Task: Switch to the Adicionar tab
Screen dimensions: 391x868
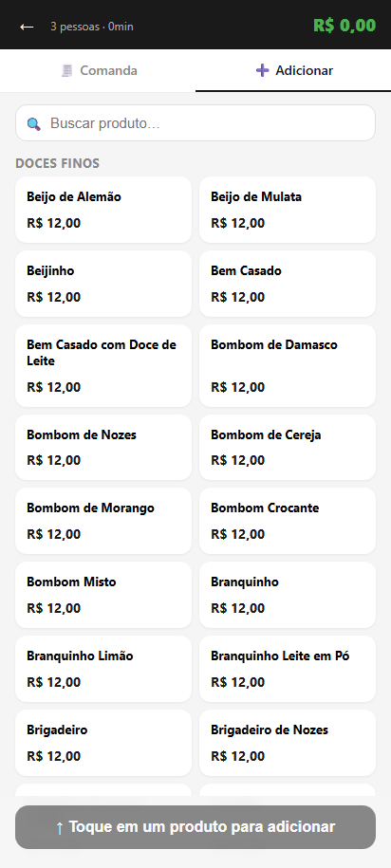Action: (293, 71)
